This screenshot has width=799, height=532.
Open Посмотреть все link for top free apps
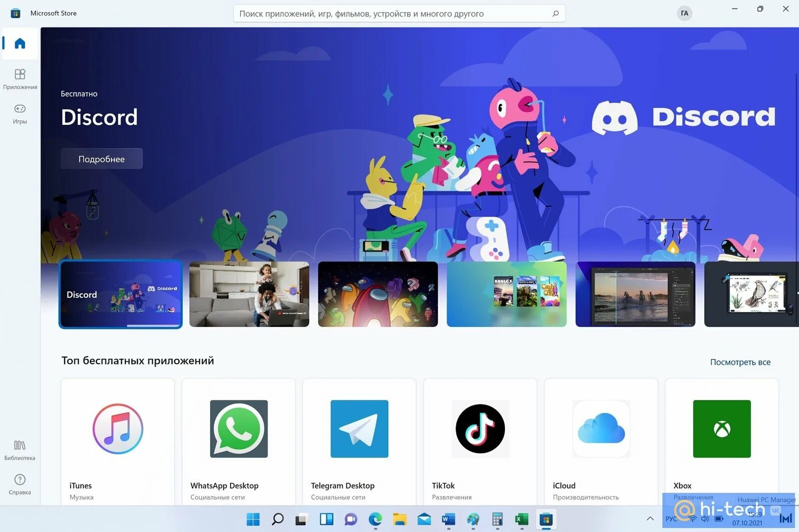(740, 362)
